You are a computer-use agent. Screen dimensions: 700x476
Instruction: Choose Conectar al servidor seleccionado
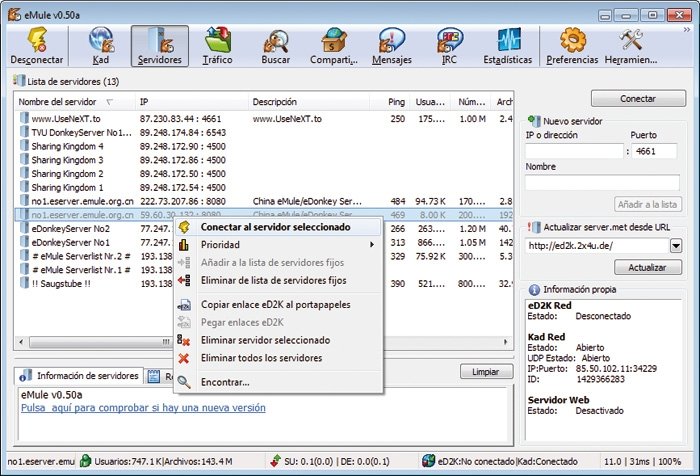pos(278,227)
